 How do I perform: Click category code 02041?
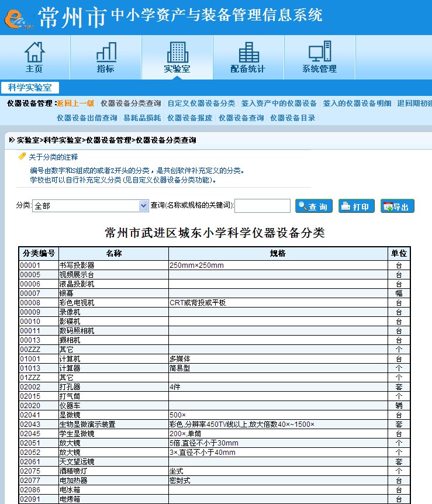pyautogui.click(x=39, y=415)
